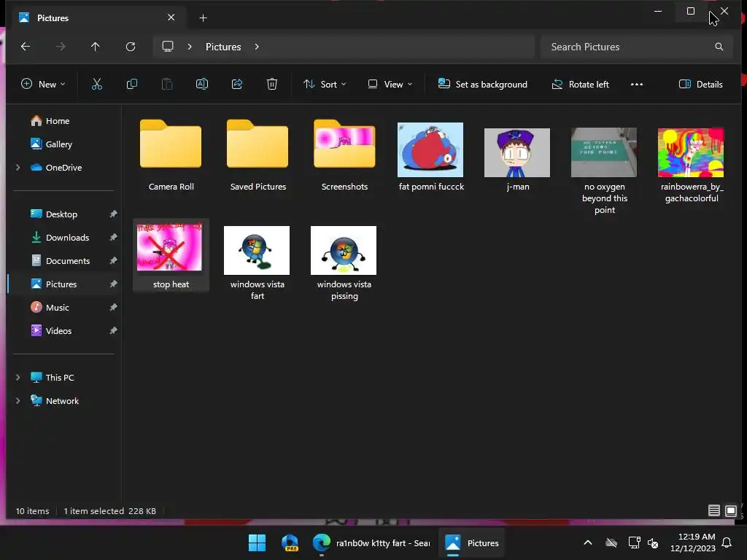Click chevron after Pictures in address bar
This screenshot has height=560, width=747.
[x=257, y=47]
